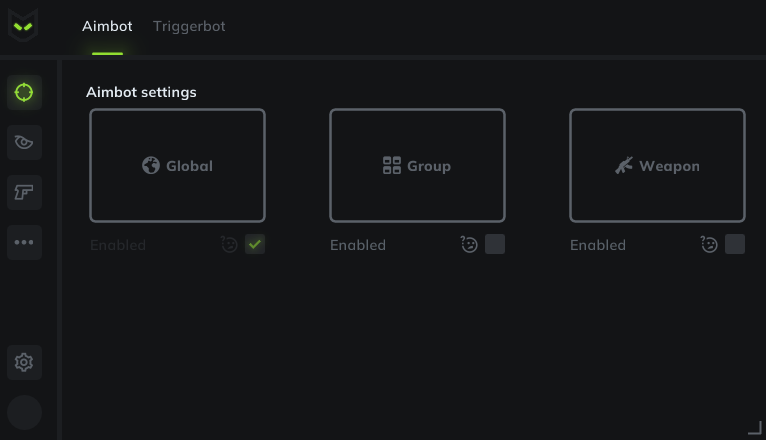
Task: Open the three-dots more section in sidebar
Action: (24, 242)
